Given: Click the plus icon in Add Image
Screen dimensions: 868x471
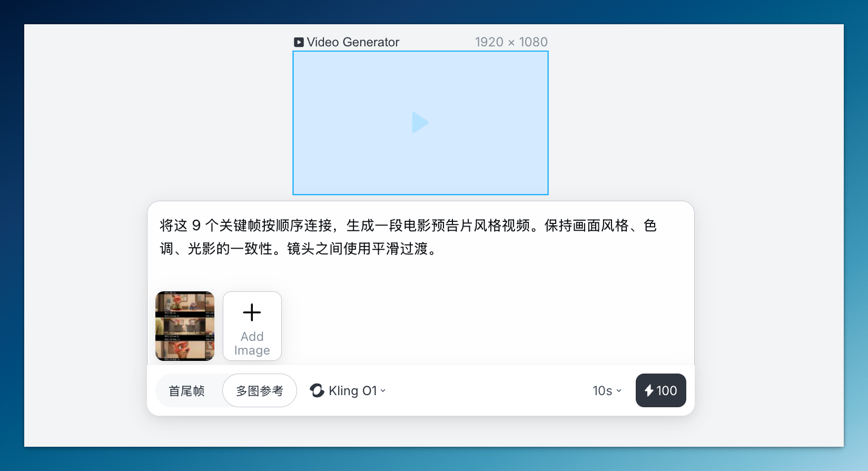Looking at the screenshot, I should 252,312.
